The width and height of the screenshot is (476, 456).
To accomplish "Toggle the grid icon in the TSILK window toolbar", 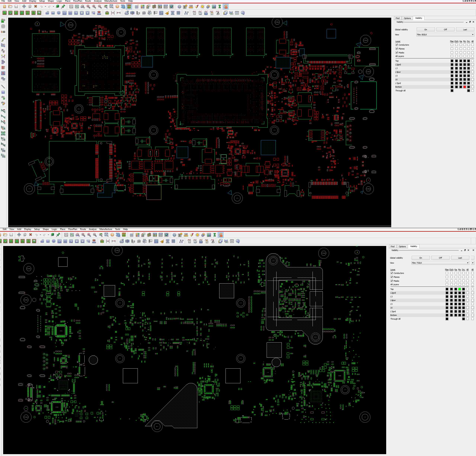I will [131, 235].
